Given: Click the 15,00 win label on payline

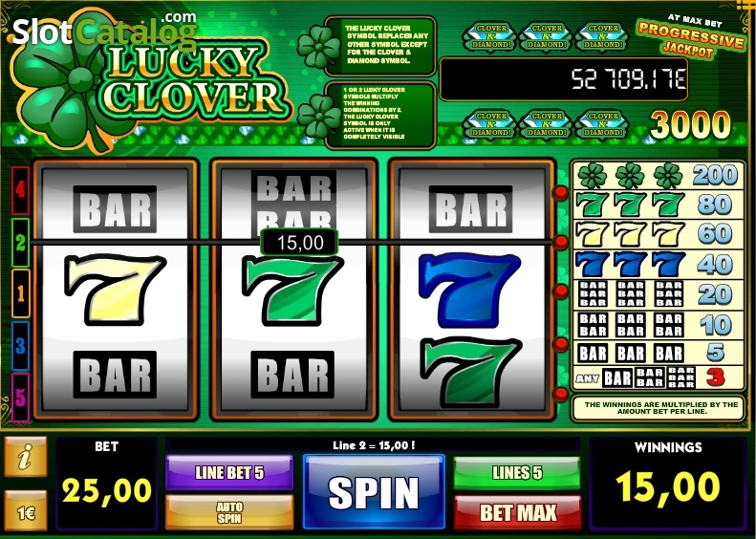Looking at the screenshot, I should tap(299, 243).
